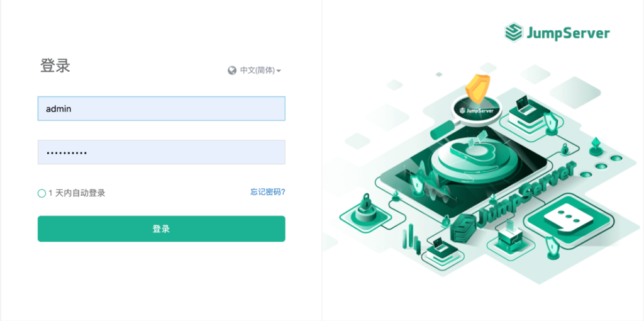Image resolution: width=644 pixels, height=321 pixels.
Task: Click the JumpServer magnifier badge in the illustration
Action: point(478,111)
